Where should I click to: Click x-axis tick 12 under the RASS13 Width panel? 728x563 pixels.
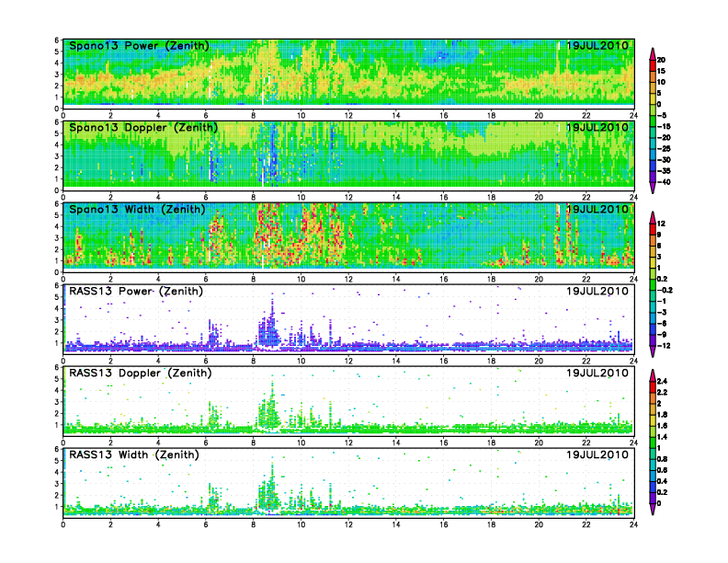348,524
